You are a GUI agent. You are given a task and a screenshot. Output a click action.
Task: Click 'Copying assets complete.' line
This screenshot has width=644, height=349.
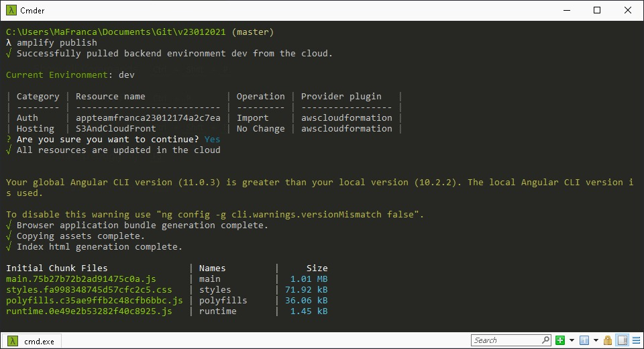[x=80, y=236]
